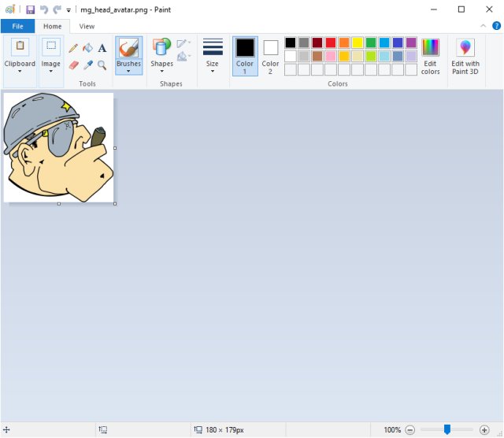504x438 pixels.
Task: Click the cursor position icon in status bar
Action: (6, 429)
